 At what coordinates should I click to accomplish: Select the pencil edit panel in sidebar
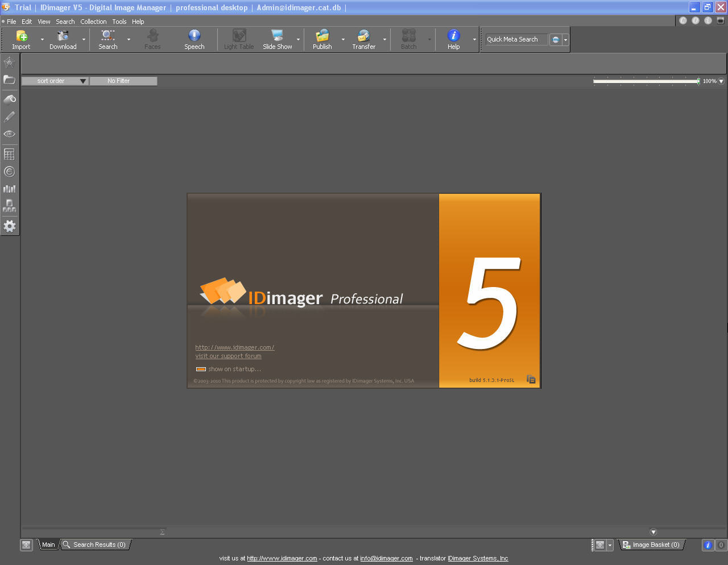9,117
